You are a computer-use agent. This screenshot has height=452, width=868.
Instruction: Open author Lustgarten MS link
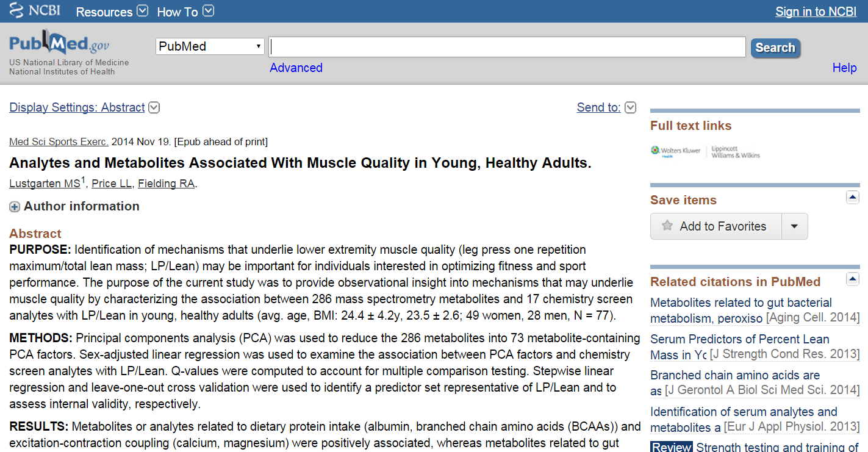tap(45, 184)
